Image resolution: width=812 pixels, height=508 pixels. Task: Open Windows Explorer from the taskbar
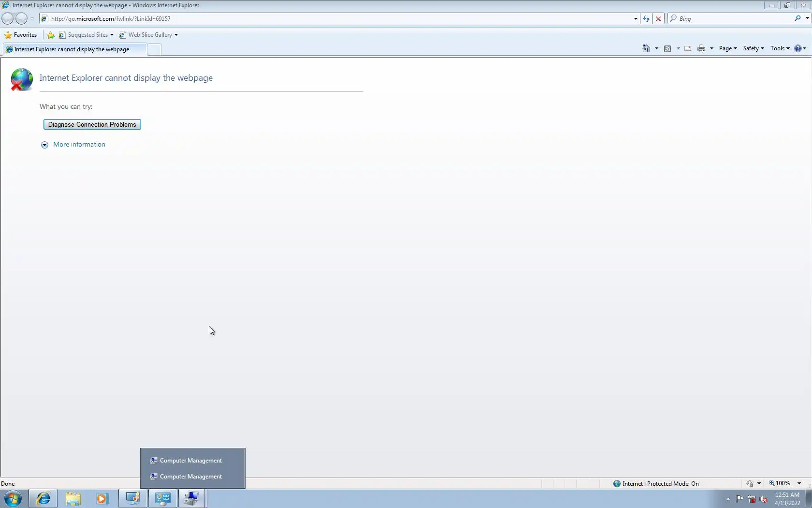[73, 498]
